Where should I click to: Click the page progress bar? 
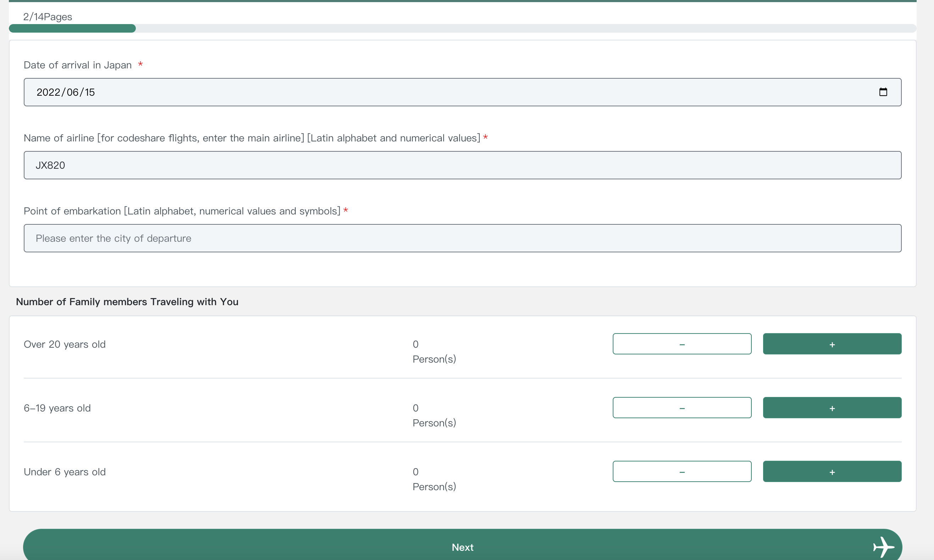click(x=462, y=28)
